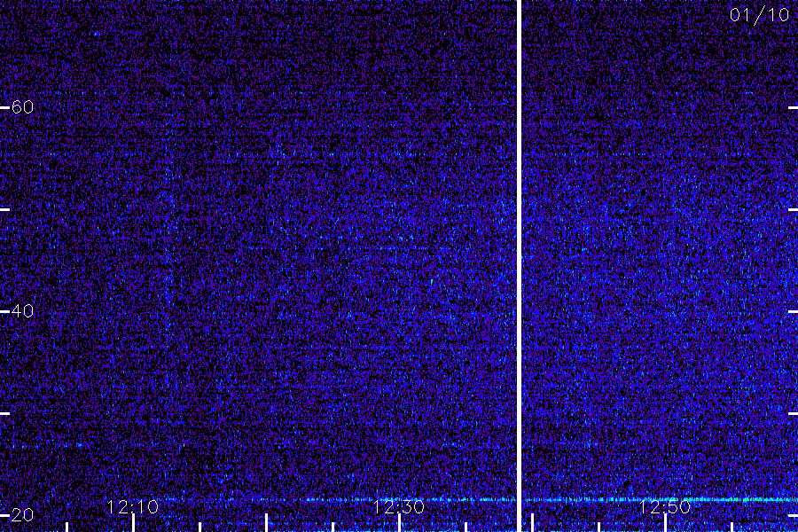Click the 12:10 time label

[x=133, y=507]
